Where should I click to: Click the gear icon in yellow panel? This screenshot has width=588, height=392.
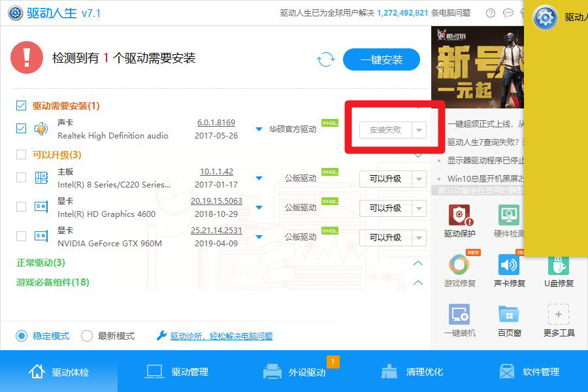(546, 18)
